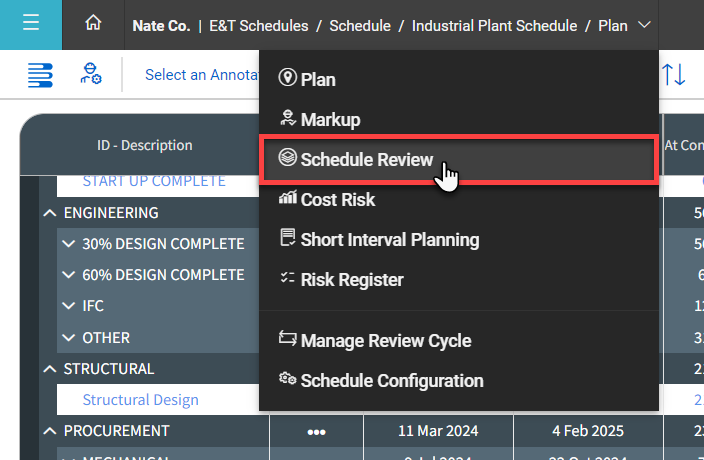Open the hamburger main menu

(x=30, y=24)
